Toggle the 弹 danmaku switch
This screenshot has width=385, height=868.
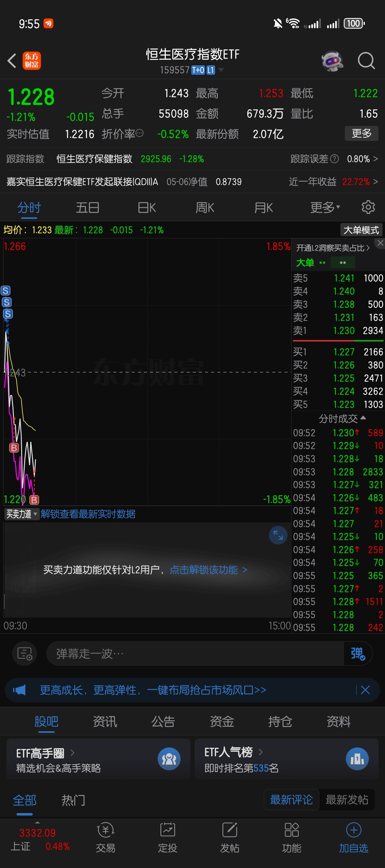[358, 654]
